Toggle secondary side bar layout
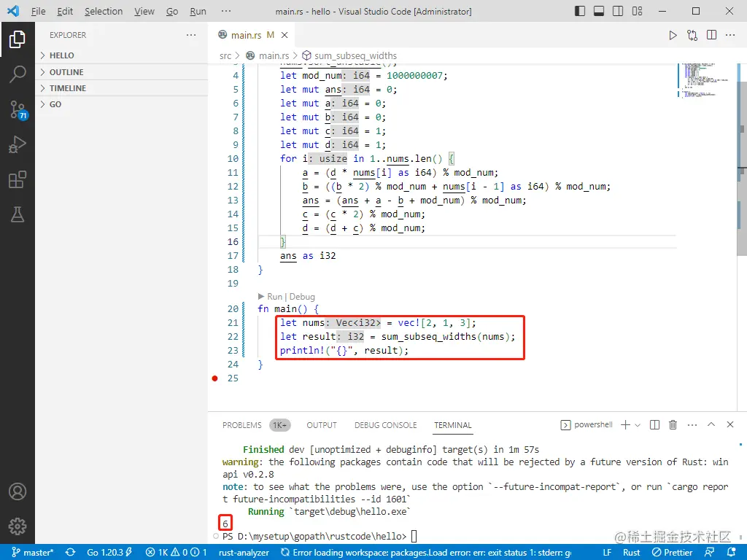747x560 pixels. tap(618, 11)
